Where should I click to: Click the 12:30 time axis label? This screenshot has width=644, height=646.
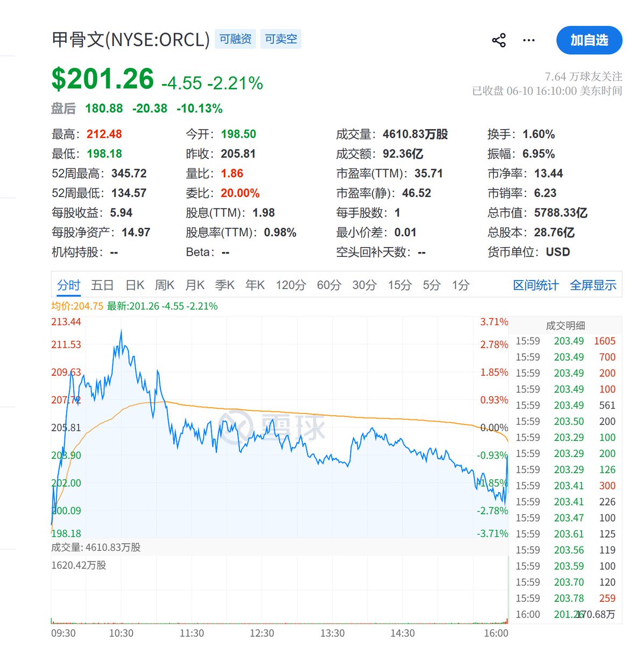coord(262,633)
